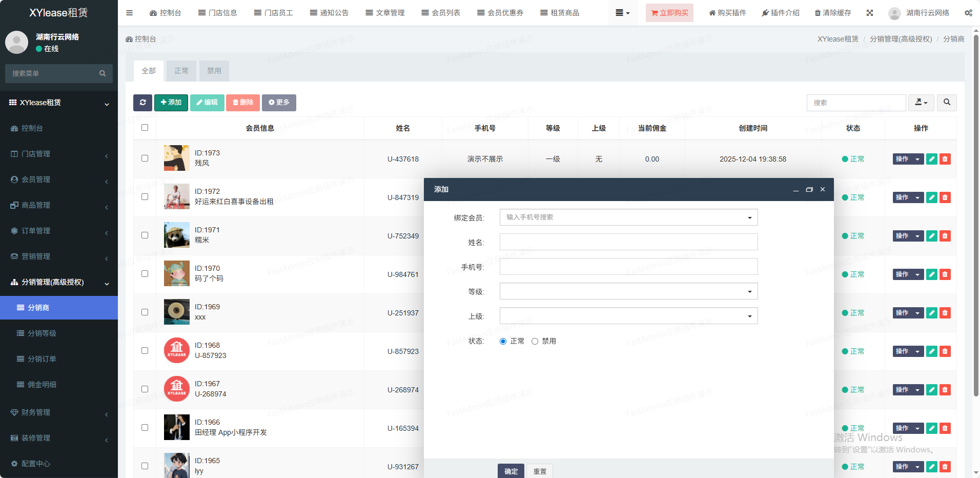This screenshot has height=478, width=980.
Task: Toggle the select-all checkbox in table header
Action: pyautogui.click(x=145, y=128)
